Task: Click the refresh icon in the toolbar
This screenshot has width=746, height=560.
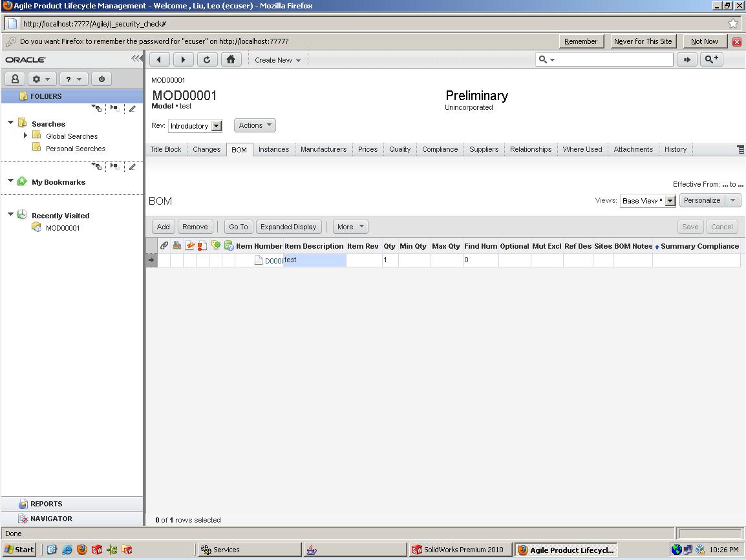Action: coord(207,60)
